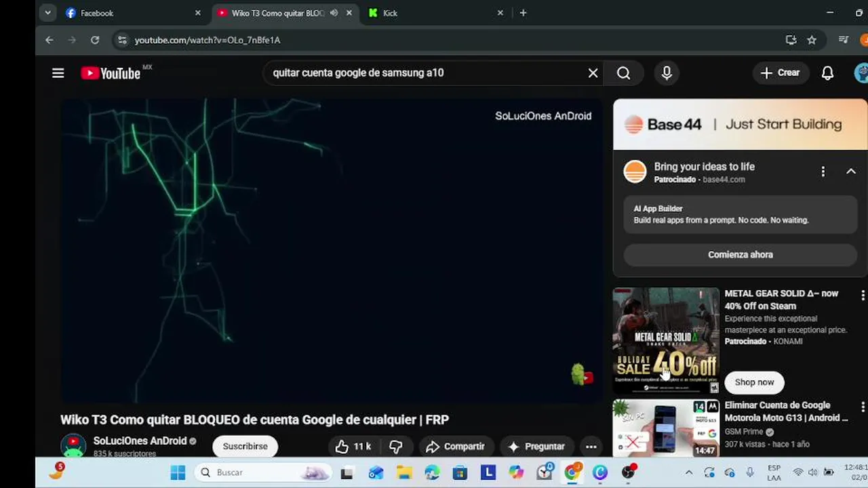The image size is (868, 488).
Task: Click Shop now on Metal Gear ad
Action: pyautogui.click(x=754, y=382)
